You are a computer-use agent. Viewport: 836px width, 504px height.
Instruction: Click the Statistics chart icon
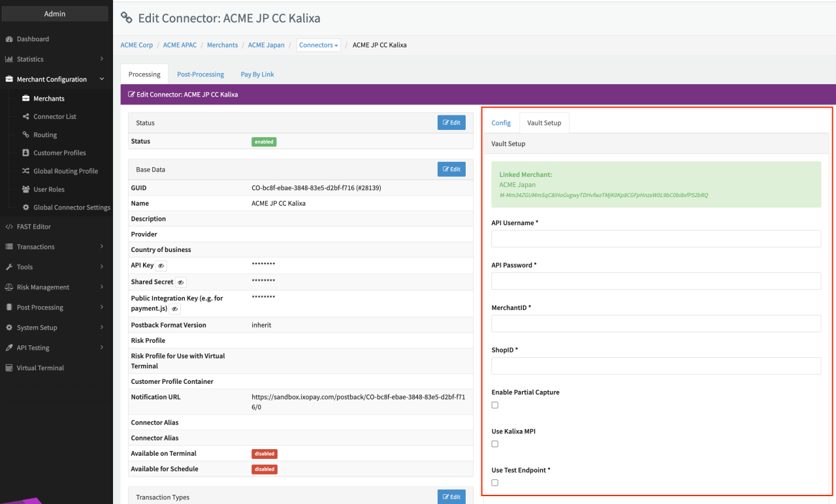tap(9, 59)
